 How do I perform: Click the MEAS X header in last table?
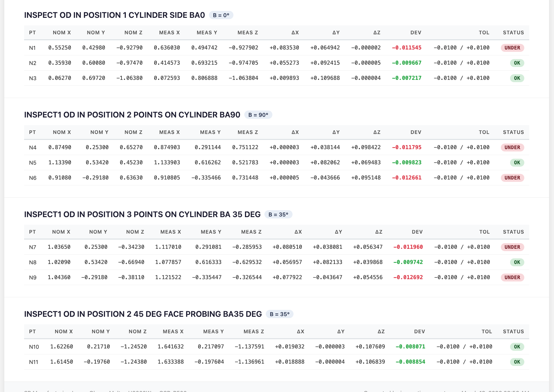coord(173,332)
